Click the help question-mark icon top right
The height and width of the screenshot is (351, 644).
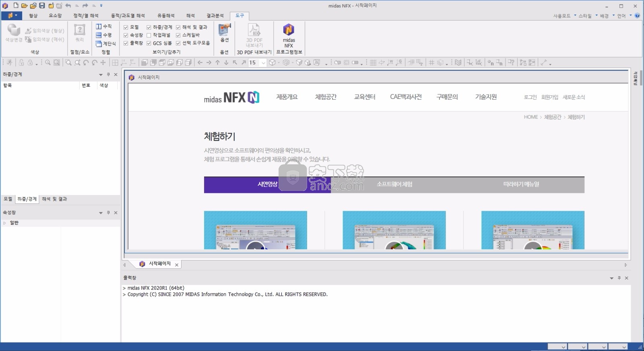[637, 16]
